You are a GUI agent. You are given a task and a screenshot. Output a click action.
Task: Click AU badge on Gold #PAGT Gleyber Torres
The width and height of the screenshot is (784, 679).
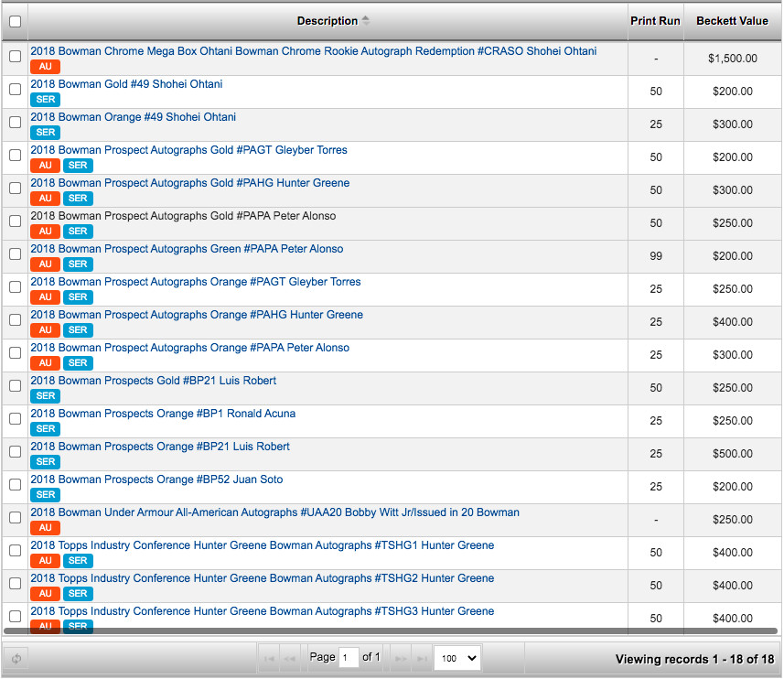coord(45,166)
